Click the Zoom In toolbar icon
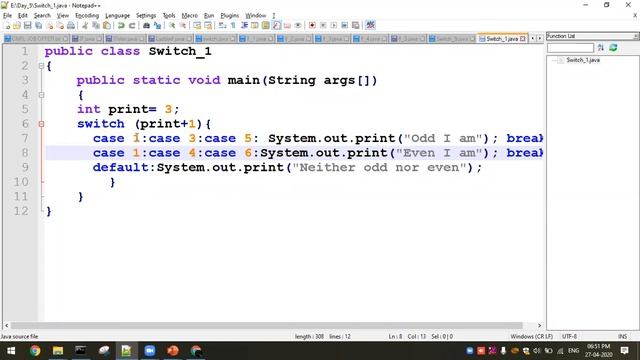Viewport: 640px width, 360px height. point(172,25)
